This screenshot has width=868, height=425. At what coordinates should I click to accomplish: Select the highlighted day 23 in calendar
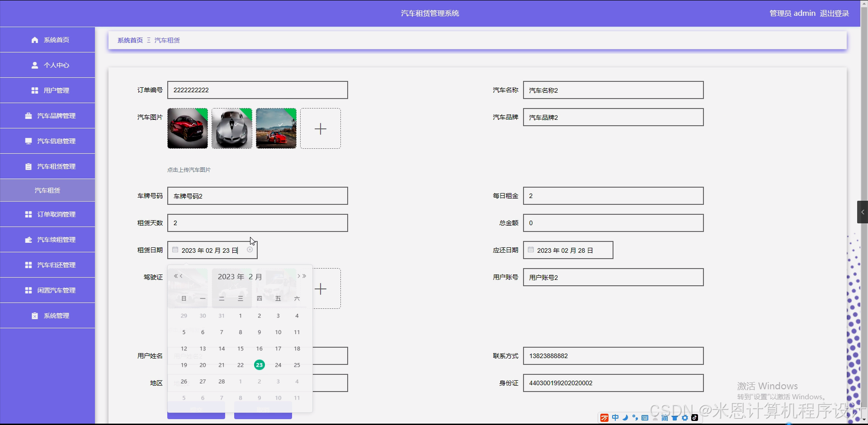tap(259, 365)
